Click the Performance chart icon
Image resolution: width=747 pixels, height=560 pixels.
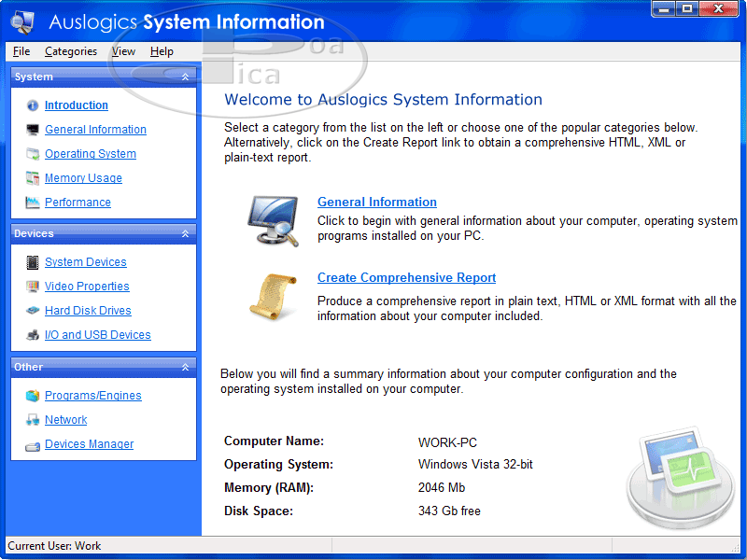33,203
